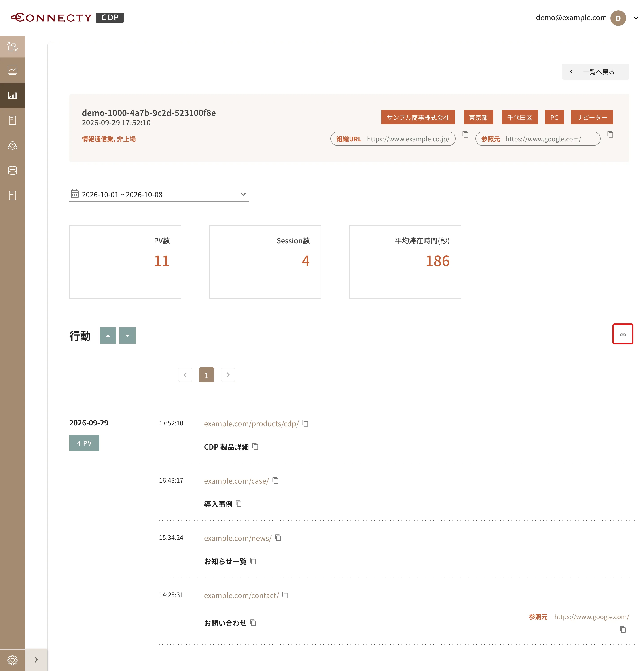Copy the example.com/contact/ URL
The height and width of the screenshot is (671, 644).
click(x=285, y=595)
